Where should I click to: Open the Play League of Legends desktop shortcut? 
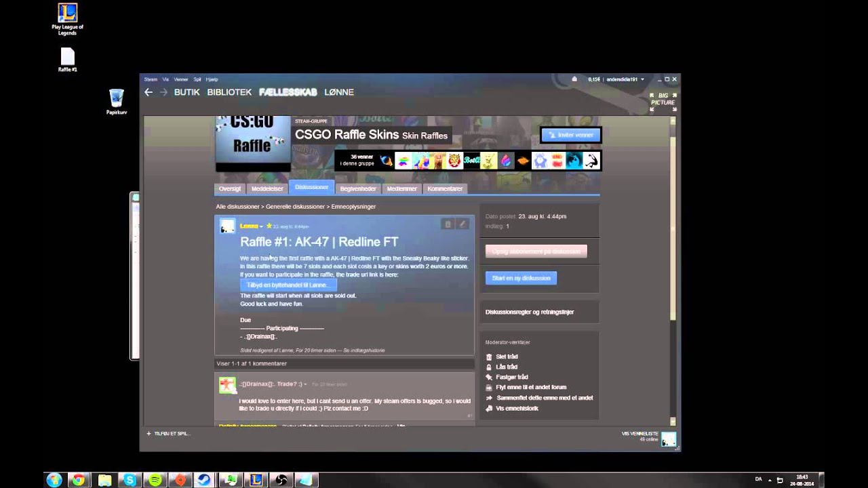point(67,19)
